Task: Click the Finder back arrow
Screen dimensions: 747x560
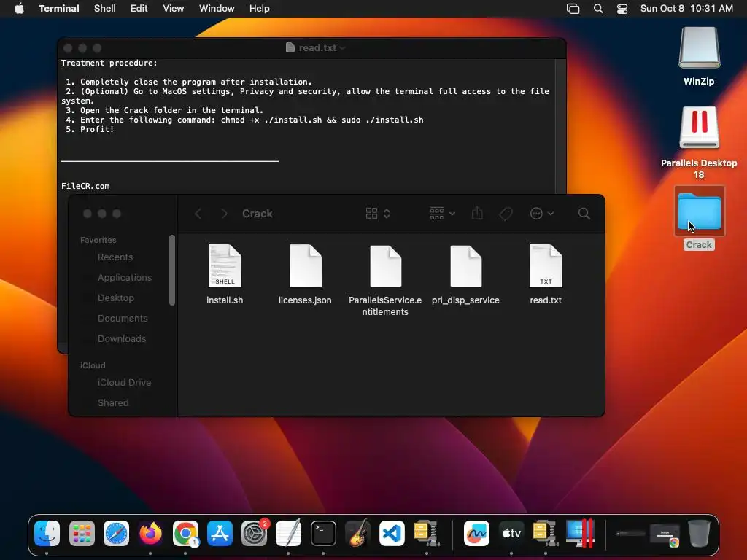Action: coord(198,214)
